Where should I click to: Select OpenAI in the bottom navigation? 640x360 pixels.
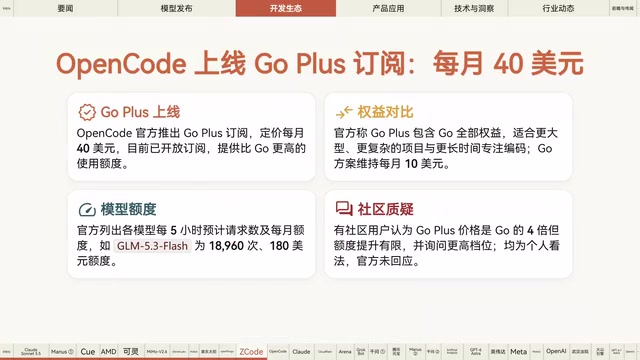[556, 351]
